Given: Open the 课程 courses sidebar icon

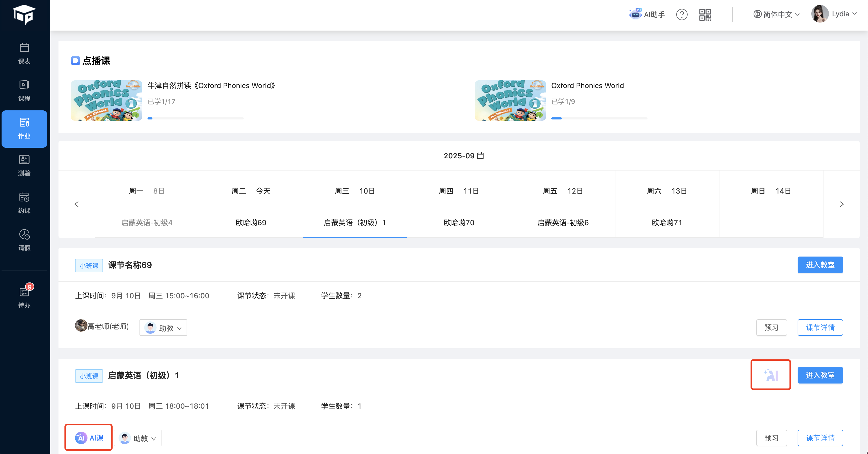Looking at the screenshot, I should (24, 90).
